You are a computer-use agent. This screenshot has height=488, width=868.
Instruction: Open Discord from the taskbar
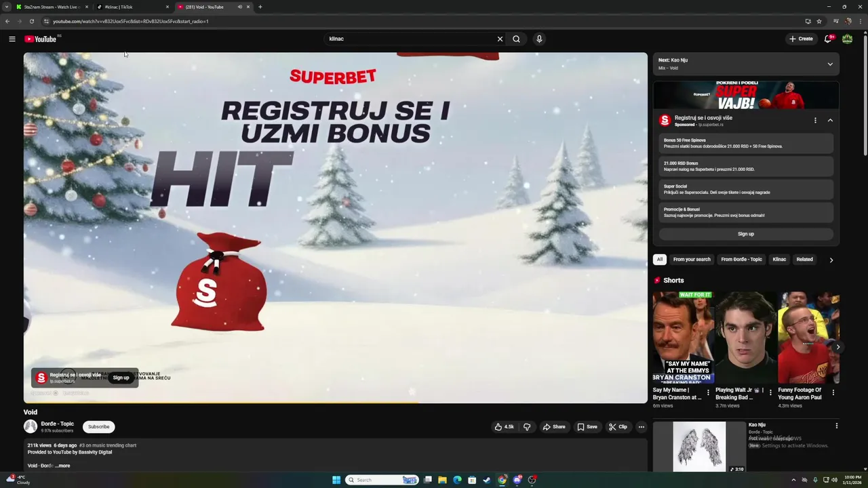(x=517, y=480)
